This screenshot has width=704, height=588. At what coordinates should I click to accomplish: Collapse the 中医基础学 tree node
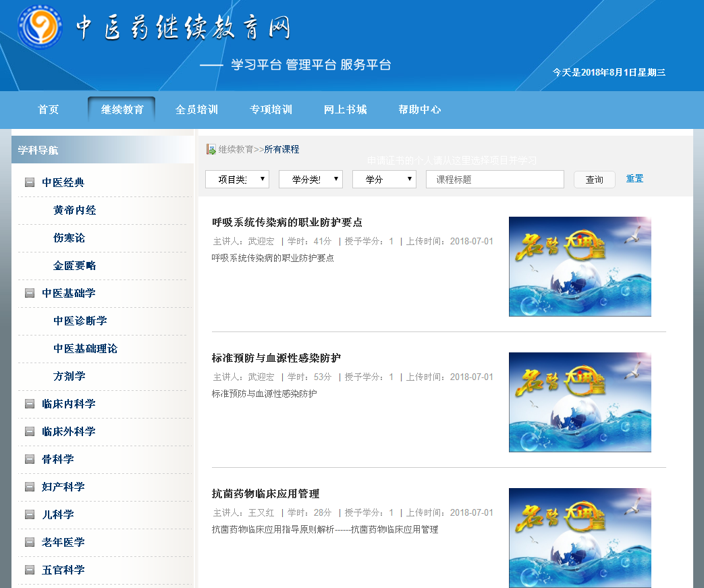pyautogui.click(x=30, y=293)
